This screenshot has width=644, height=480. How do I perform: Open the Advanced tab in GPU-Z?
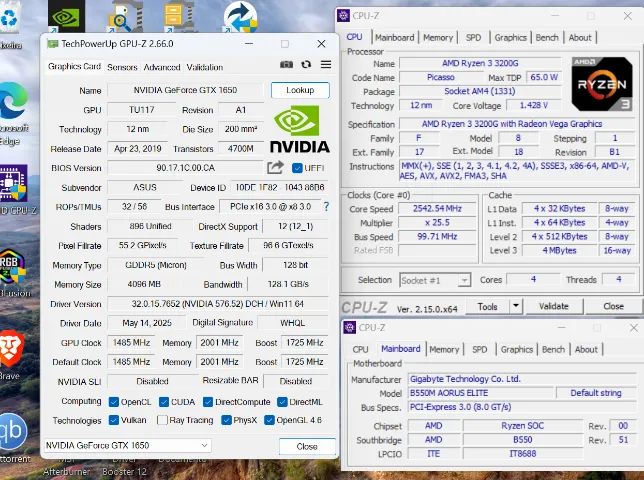tap(162, 67)
